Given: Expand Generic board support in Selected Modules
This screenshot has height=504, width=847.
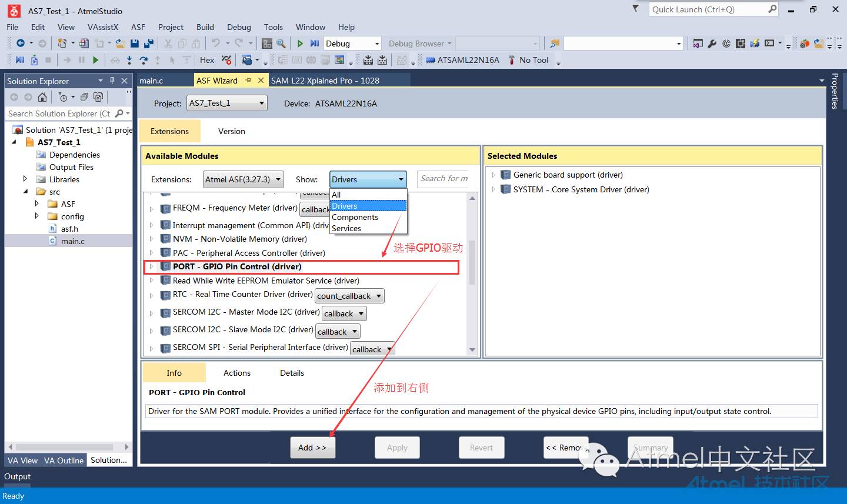Looking at the screenshot, I should click(x=493, y=175).
